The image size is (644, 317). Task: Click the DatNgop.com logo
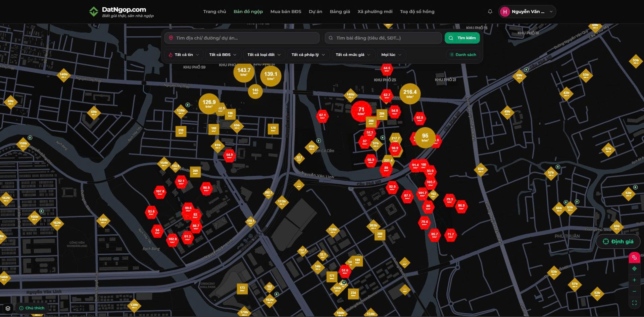click(x=121, y=12)
